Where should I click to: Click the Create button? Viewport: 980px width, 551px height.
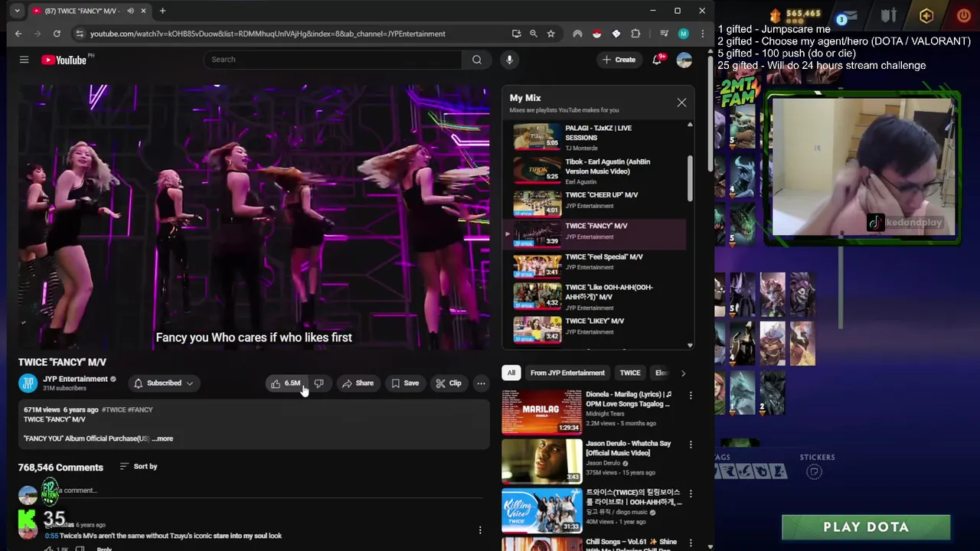point(619,60)
